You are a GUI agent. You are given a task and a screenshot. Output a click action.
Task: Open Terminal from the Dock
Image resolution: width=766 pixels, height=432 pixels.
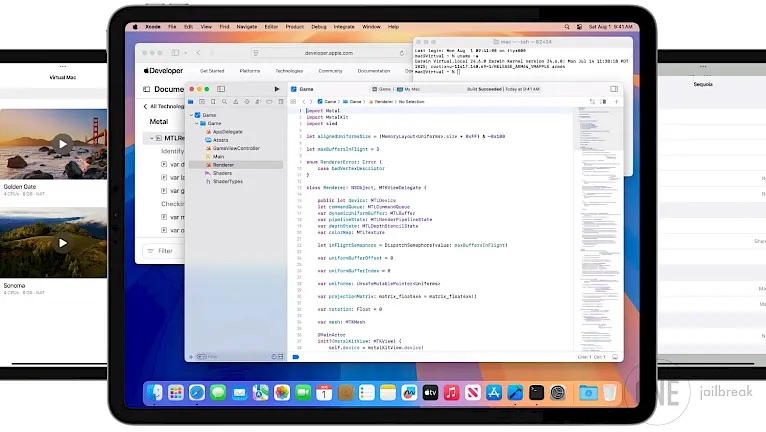536,392
